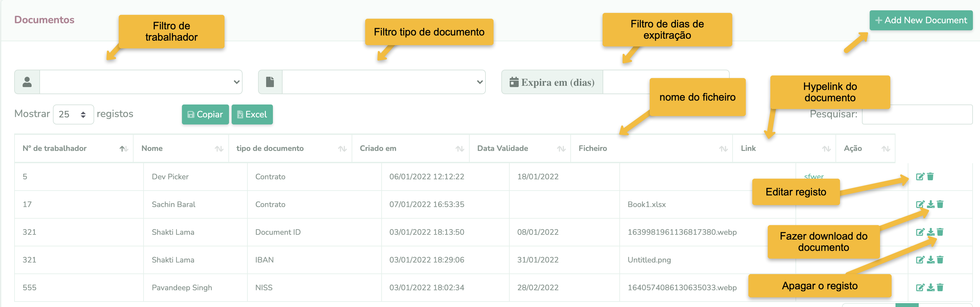Viewport: 980px width, 307px height.
Task: Click the worker filter person icon
Action: [27, 82]
